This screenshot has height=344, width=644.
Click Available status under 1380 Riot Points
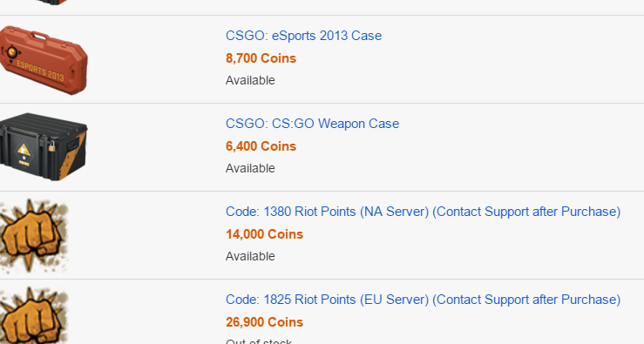click(250, 256)
